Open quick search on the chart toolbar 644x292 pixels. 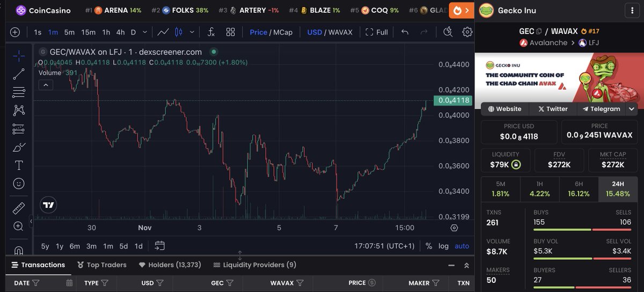click(x=448, y=32)
